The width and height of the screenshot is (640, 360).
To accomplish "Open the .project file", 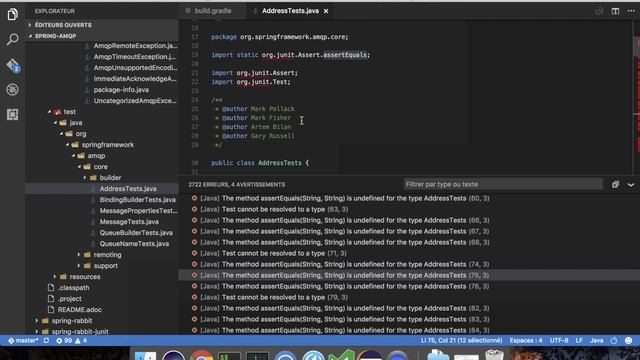I will click(x=69, y=299).
